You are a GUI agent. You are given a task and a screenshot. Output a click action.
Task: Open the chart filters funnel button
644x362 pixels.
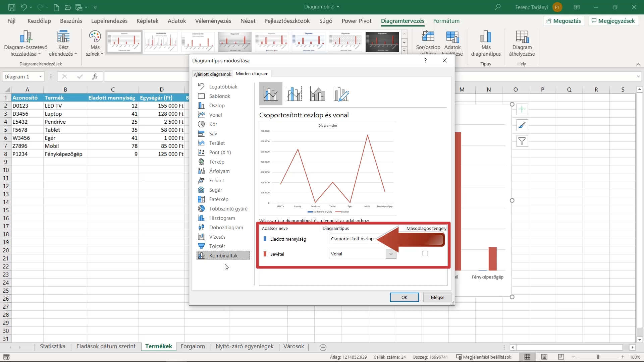pyautogui.click(x=522, y=141)
